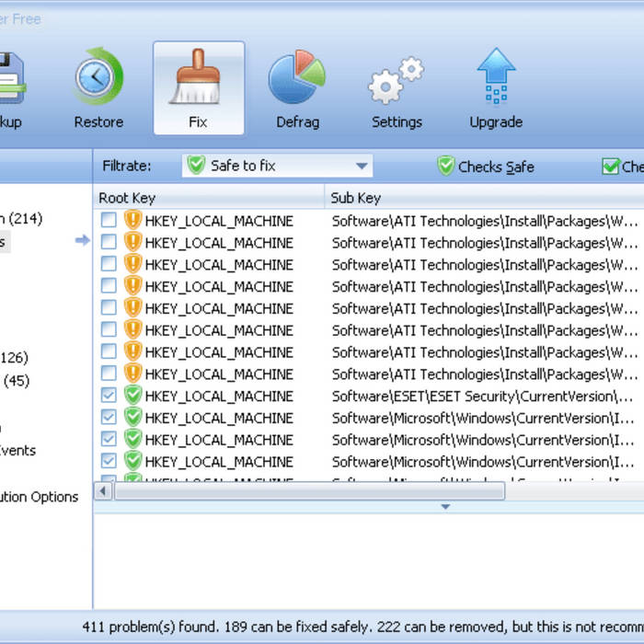Toggle checkbox on last ATI Technologies row
Screen dimensions: 644x644
click(109, 374)
